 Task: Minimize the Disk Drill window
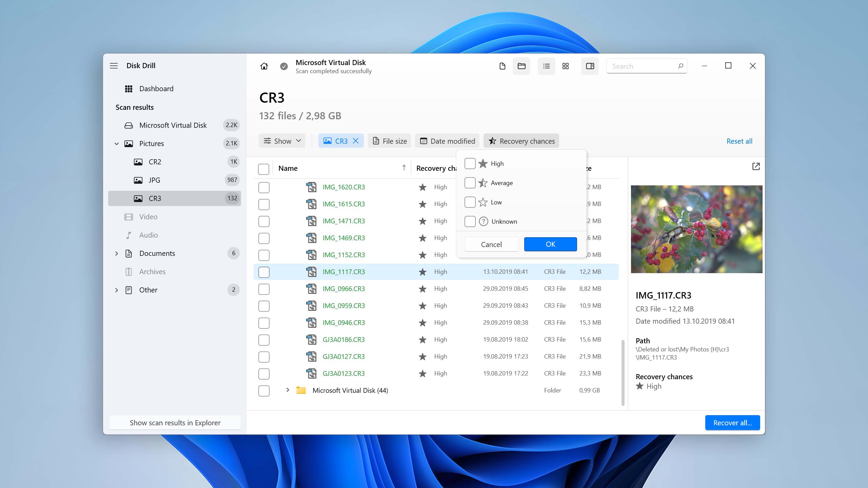[704, 66]
